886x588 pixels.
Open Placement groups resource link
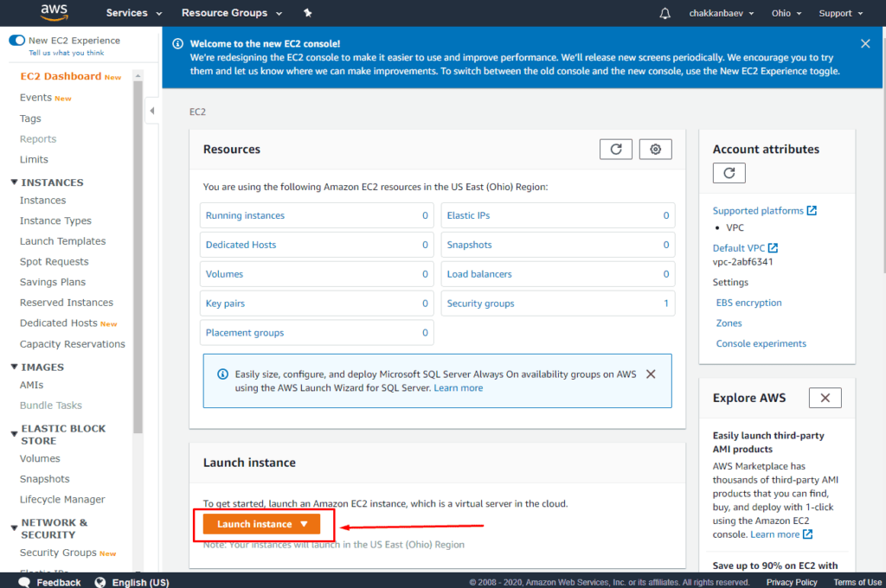(245, 333)
